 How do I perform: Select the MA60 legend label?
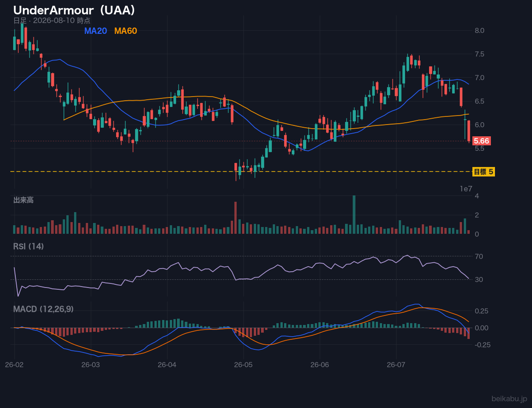126,31
